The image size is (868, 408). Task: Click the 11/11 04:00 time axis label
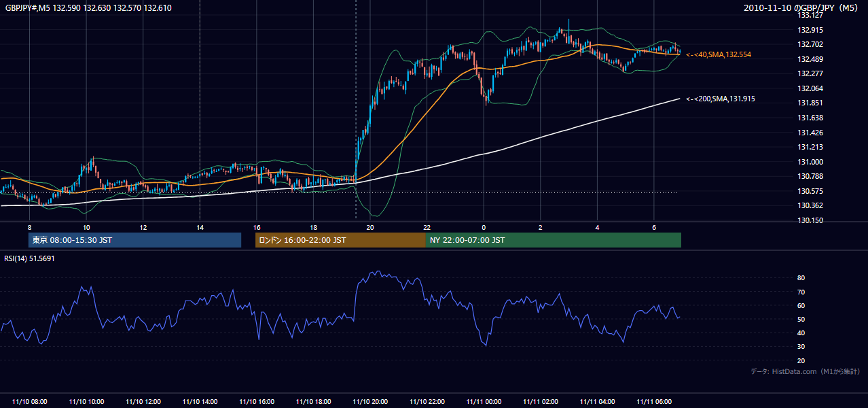(x=597, y=402)
